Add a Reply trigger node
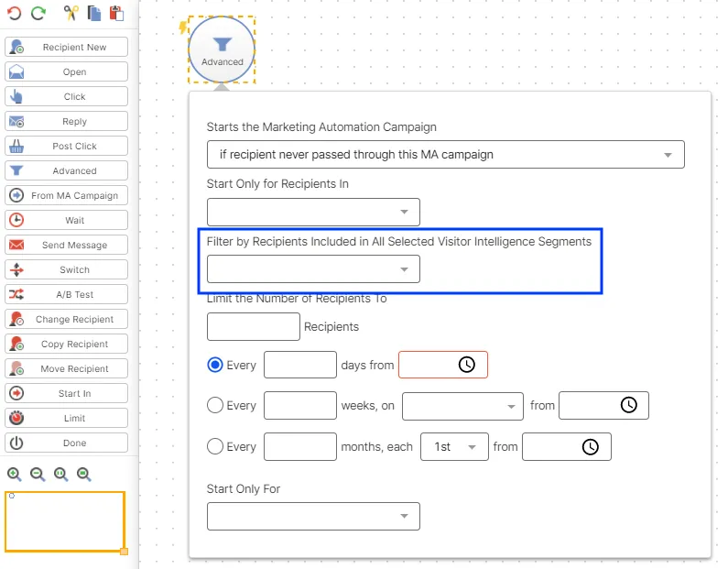Image resolution: width=728 pixels, height=569 pixels. (x=67, y=121)
